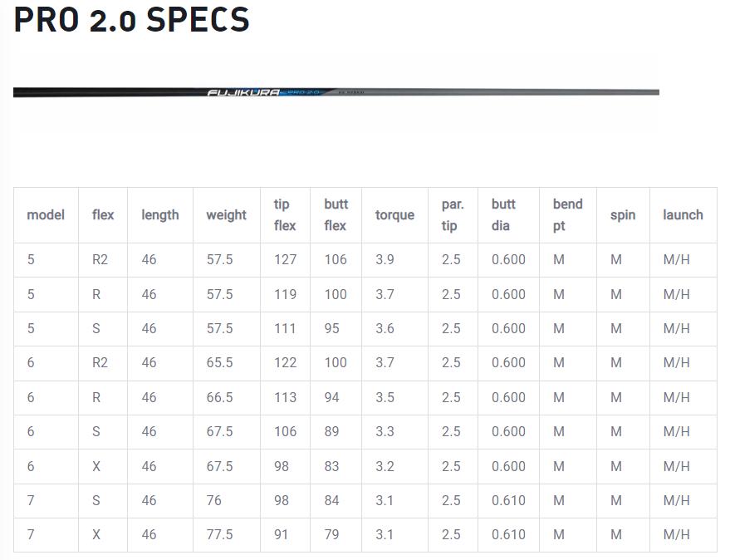This screenshot has width=730, height=560.
Task: Click the PRO 2.0 SPECS heading
Action: [x=132, y=20]
